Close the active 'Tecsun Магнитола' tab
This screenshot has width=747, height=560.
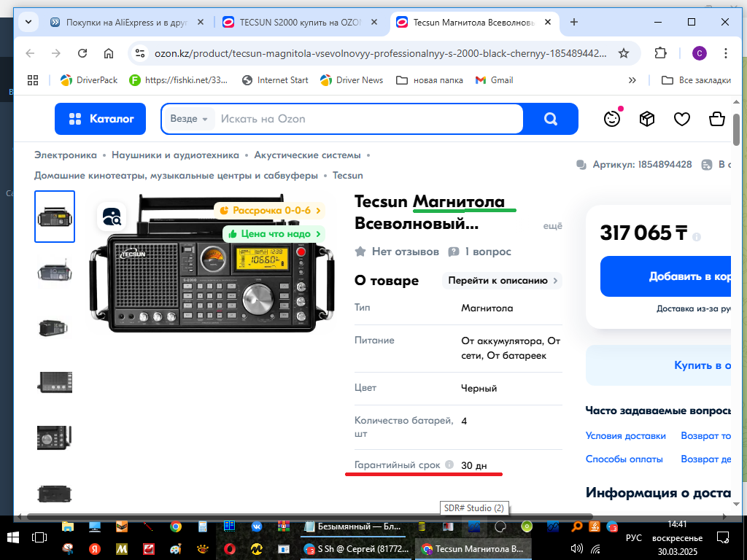pyautogui.click(x=548, y=22)
